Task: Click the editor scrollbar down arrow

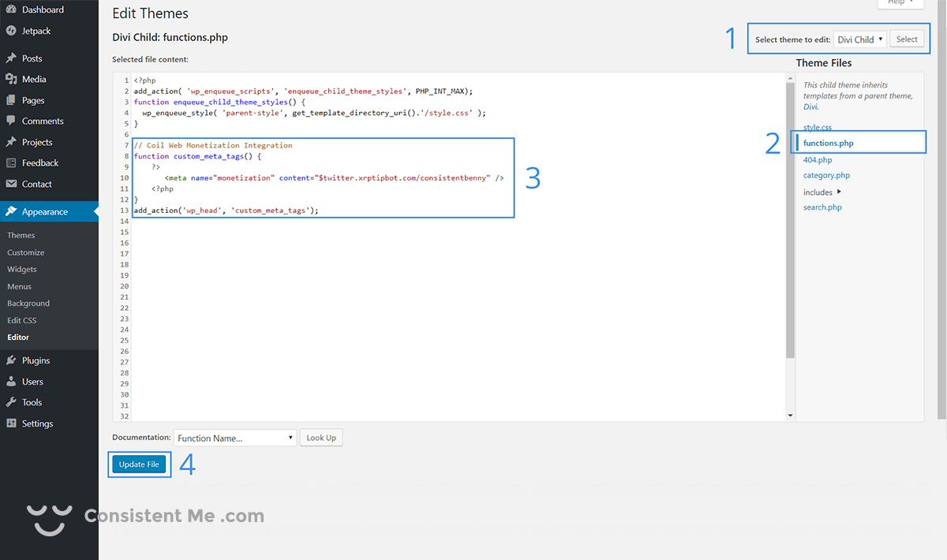Action: click(x=790, y=416)
